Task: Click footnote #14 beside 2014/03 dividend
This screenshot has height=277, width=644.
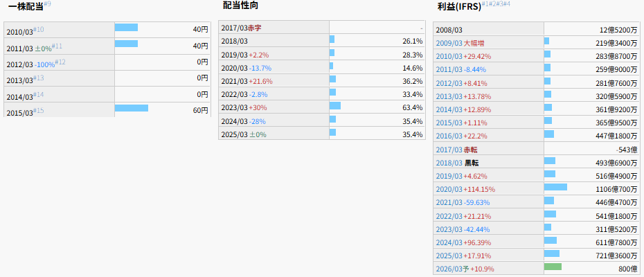Action: (x=39, y=94)
